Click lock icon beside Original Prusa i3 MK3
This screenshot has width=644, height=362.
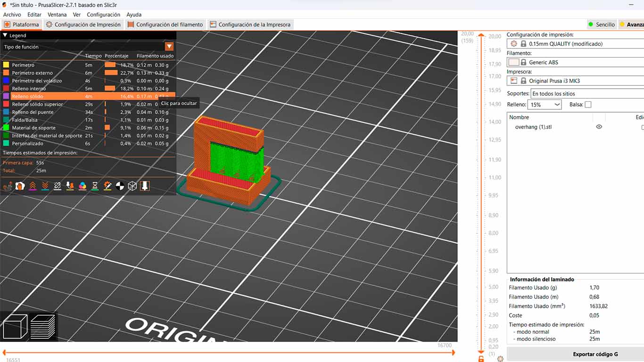(x=523, y=81)
